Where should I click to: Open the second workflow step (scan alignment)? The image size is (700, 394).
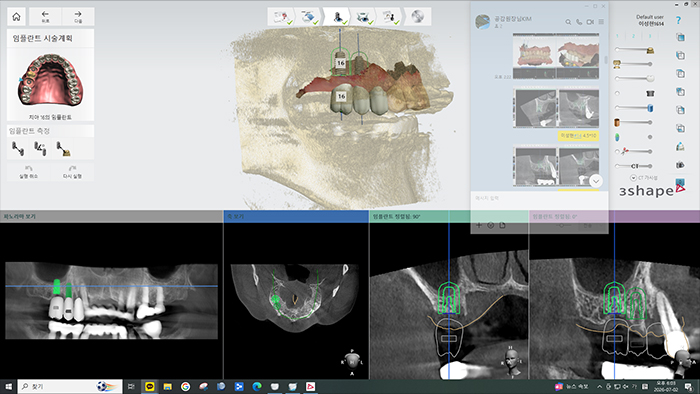[x=309, y=17]
